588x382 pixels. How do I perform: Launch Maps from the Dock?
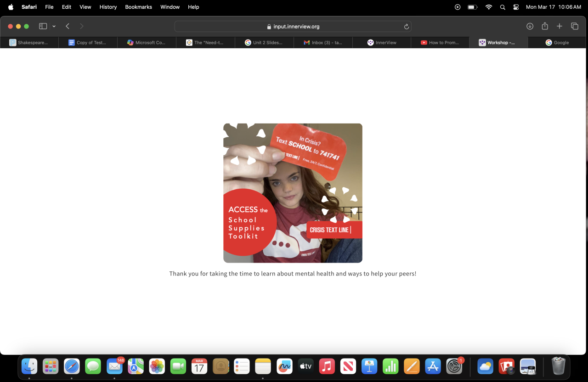tap(136, 366)
